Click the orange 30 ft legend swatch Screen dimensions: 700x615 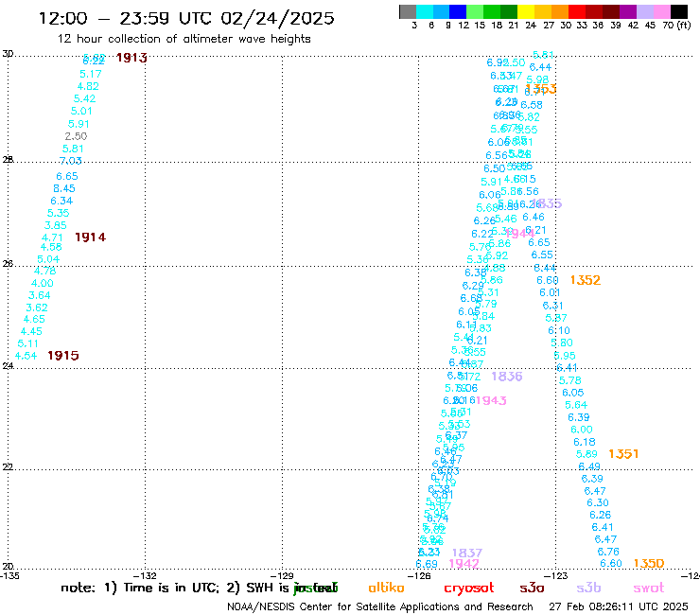click(560, 11)
